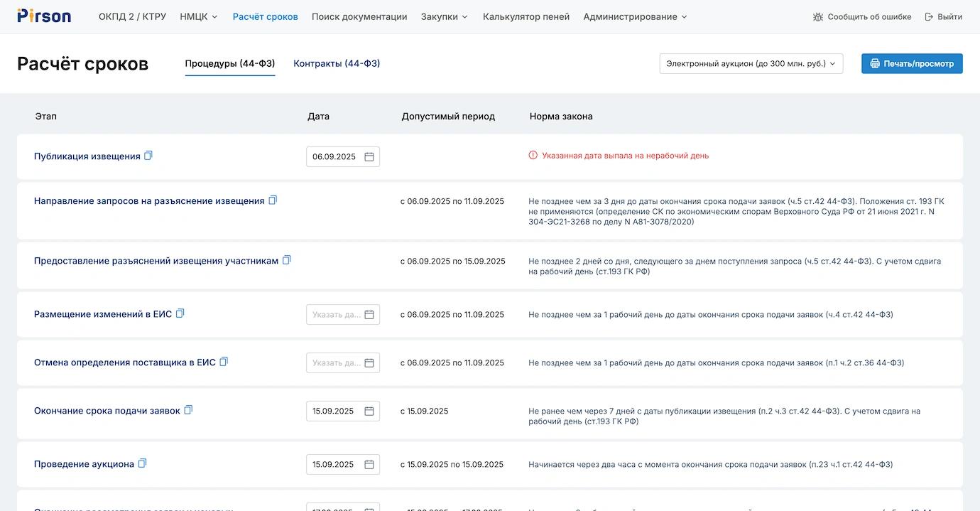980x511 pixels.
Task: Click copy icon next to Публикация извещения
Action: click(x=148, y=156)
